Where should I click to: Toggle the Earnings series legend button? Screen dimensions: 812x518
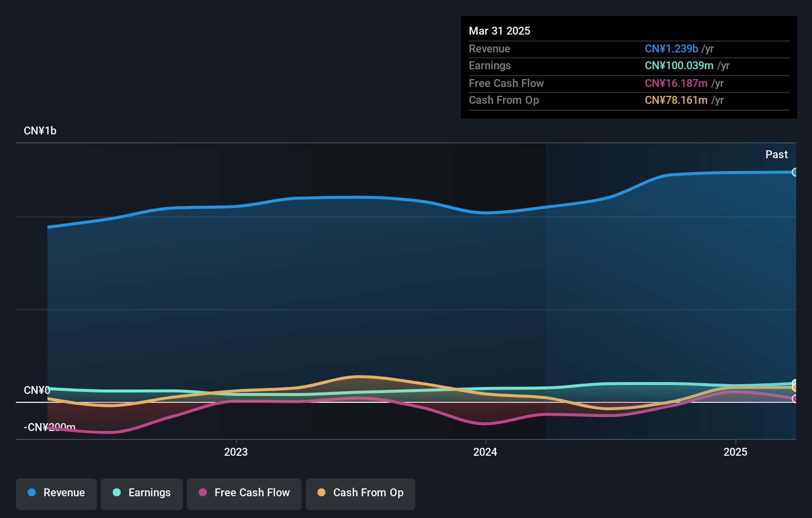pos(142,494)
